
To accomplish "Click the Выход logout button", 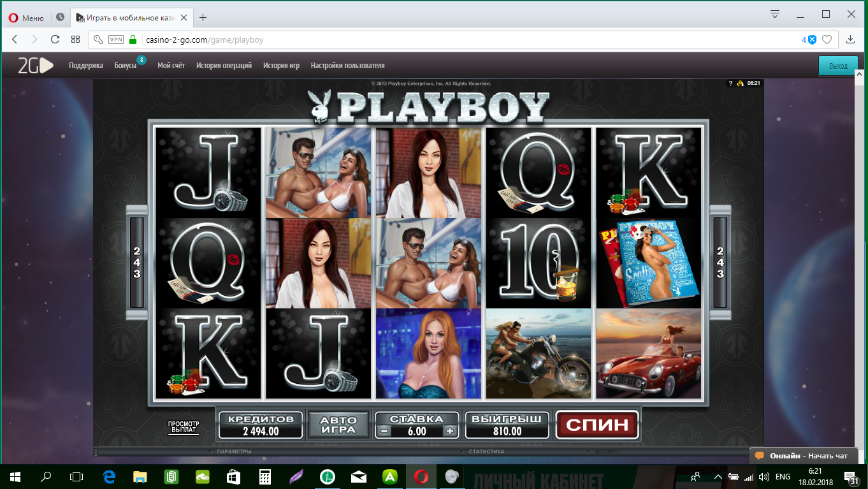I will click(x=838, y=66).
